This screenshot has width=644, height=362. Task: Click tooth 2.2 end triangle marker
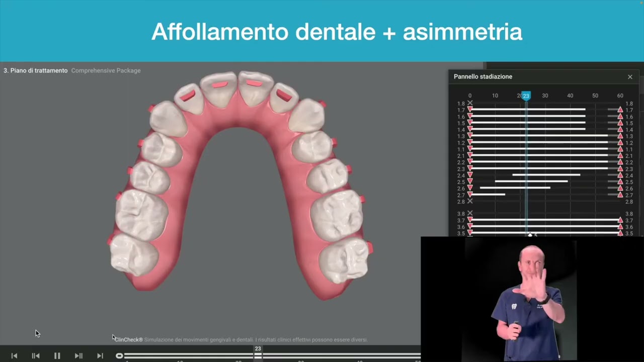point(620,161)
